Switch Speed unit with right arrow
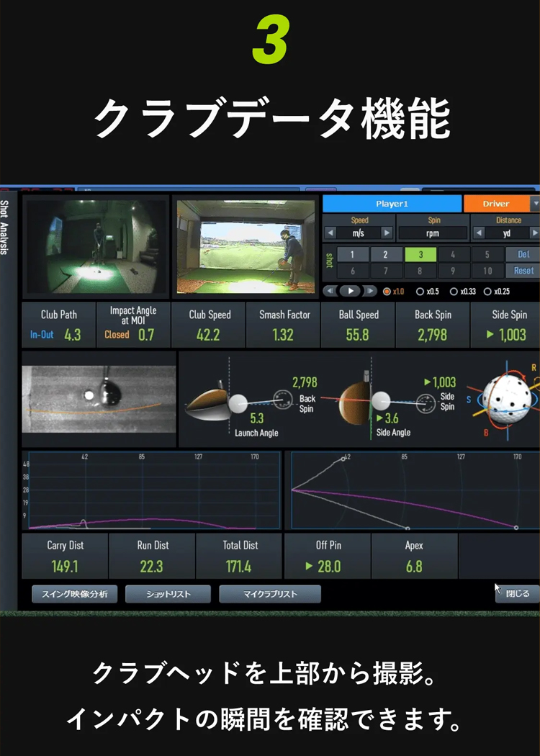 click(x=387, y=233)
